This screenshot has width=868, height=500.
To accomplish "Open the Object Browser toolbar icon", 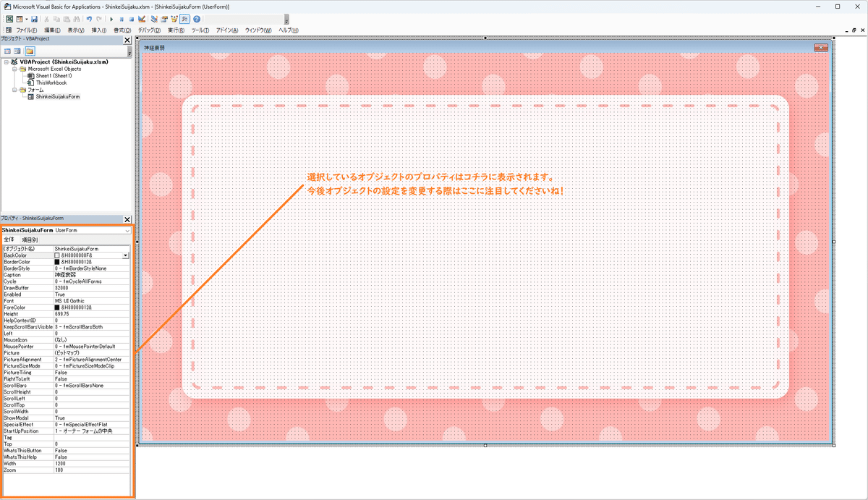I will pos(174,20).
